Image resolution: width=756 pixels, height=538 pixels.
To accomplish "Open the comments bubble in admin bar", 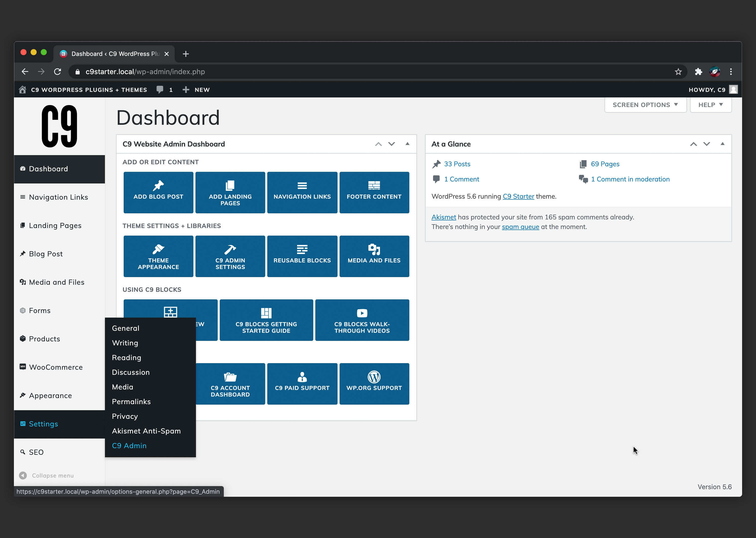I will (x=160, y=89).
